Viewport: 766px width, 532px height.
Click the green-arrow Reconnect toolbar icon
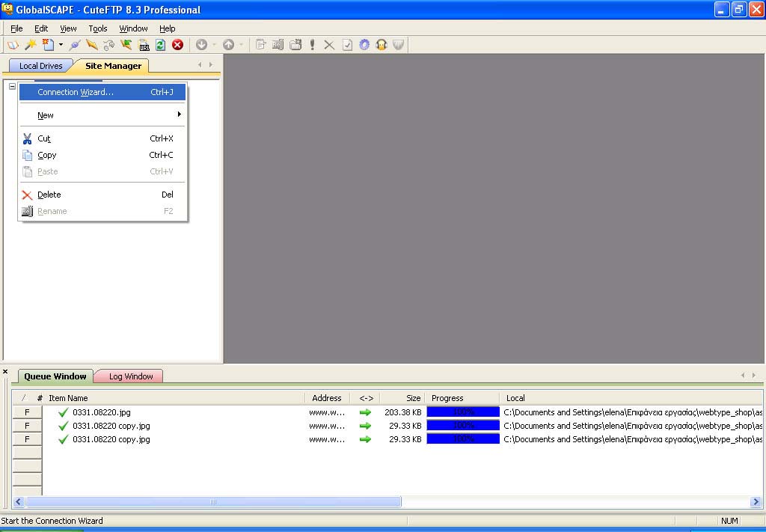point(126,45)
